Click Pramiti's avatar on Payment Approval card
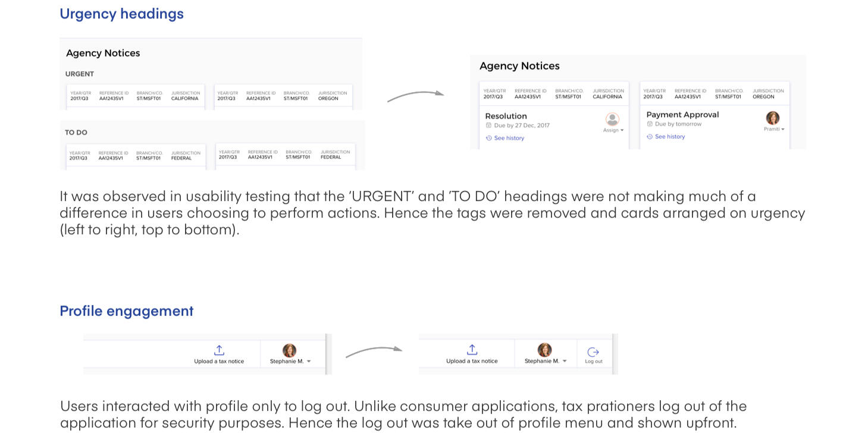 (773, 118)
